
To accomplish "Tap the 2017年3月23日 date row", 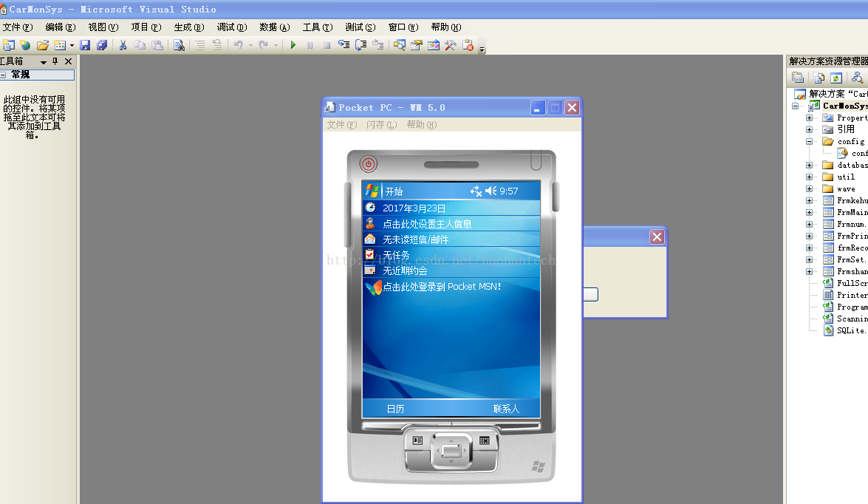I will point(451,208).
